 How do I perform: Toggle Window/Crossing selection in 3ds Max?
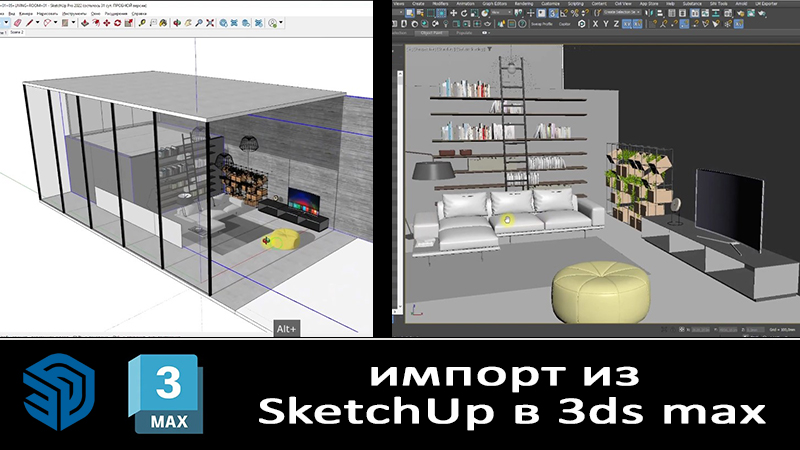pos(441,13)
